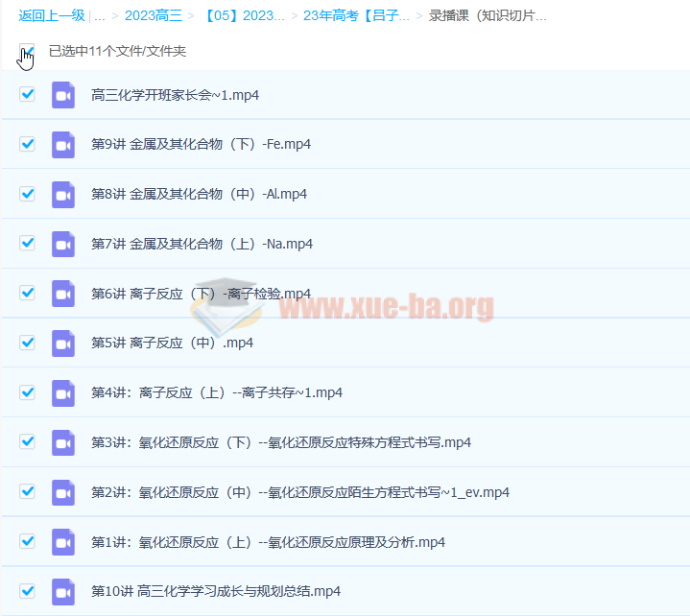Click video icon beside 第4讲 离子共存 file

62,392
